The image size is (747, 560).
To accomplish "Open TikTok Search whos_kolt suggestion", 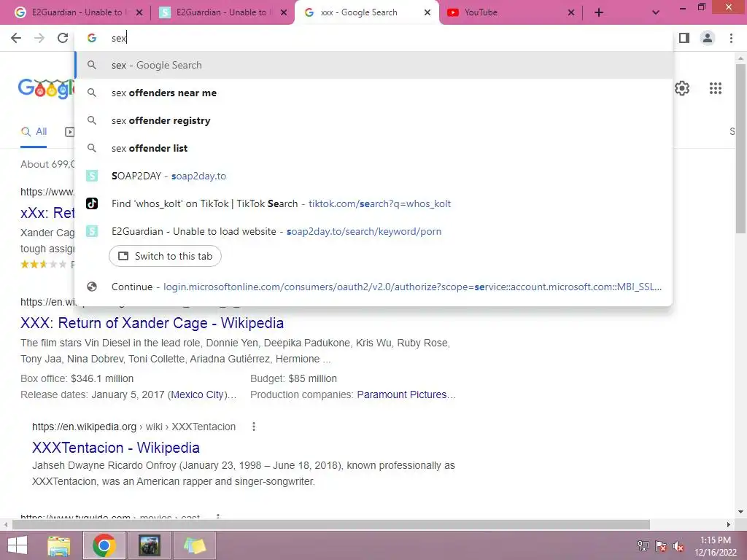I will (x=374, y=203).
